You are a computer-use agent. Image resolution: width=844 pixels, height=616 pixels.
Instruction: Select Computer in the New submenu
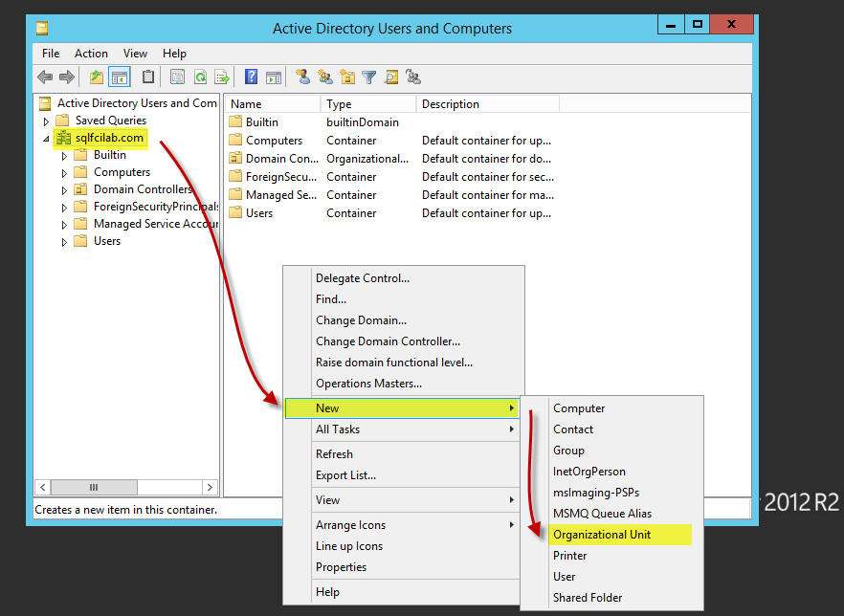[x=612, y=407]
